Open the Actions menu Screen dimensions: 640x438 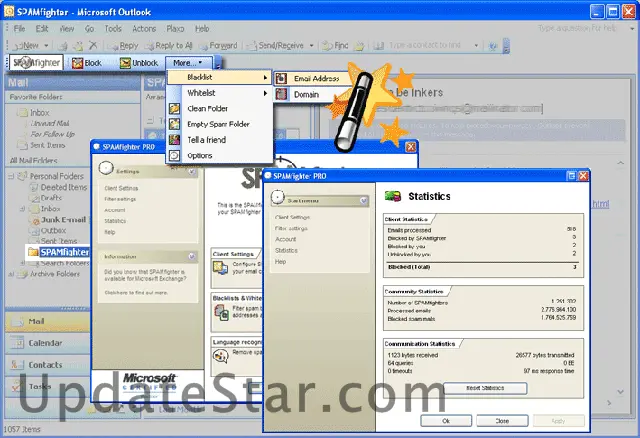144,29
